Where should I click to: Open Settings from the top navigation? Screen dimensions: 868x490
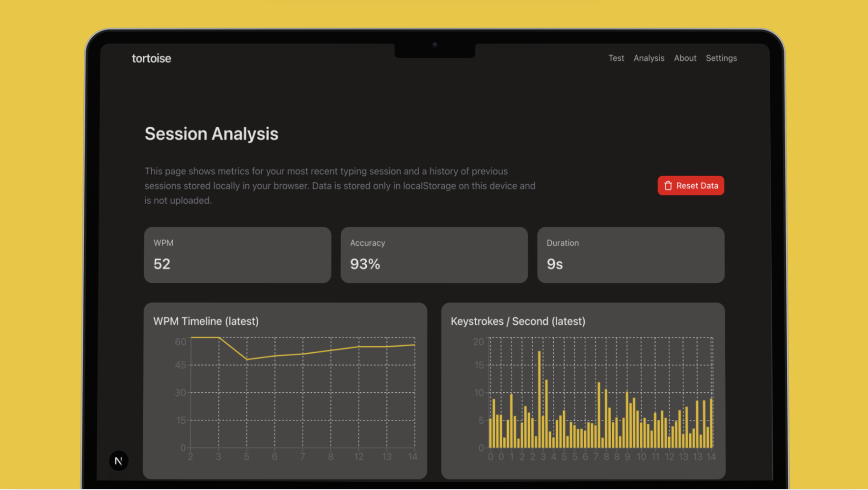tap(721, 58)
